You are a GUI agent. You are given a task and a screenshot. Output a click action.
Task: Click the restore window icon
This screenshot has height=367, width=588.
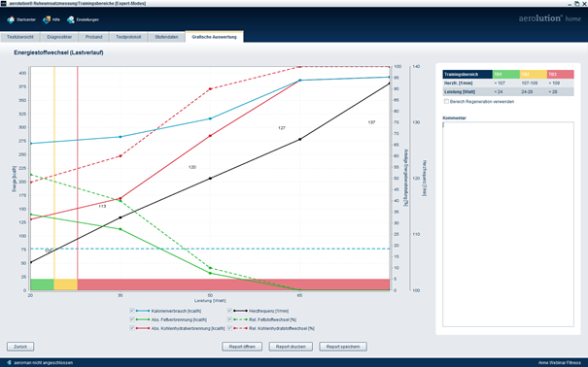(576, 3)
